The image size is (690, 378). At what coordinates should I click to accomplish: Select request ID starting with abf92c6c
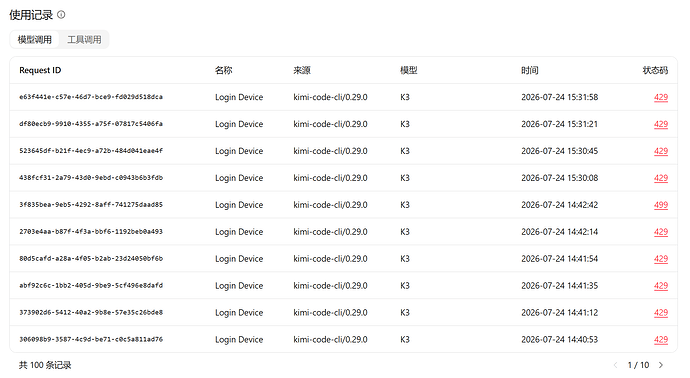click(91, 285)
